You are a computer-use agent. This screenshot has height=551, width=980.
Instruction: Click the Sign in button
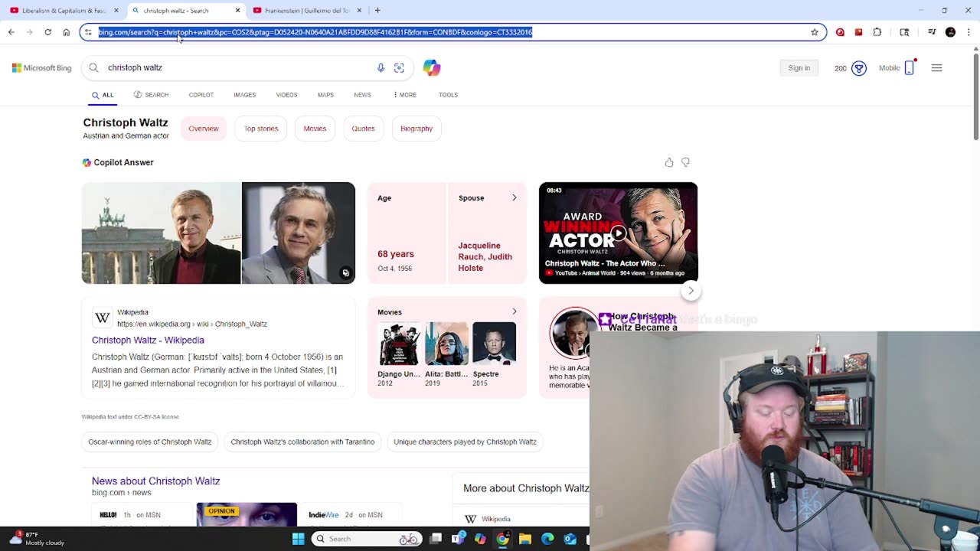pyautogui.click(x=799, y=68)
